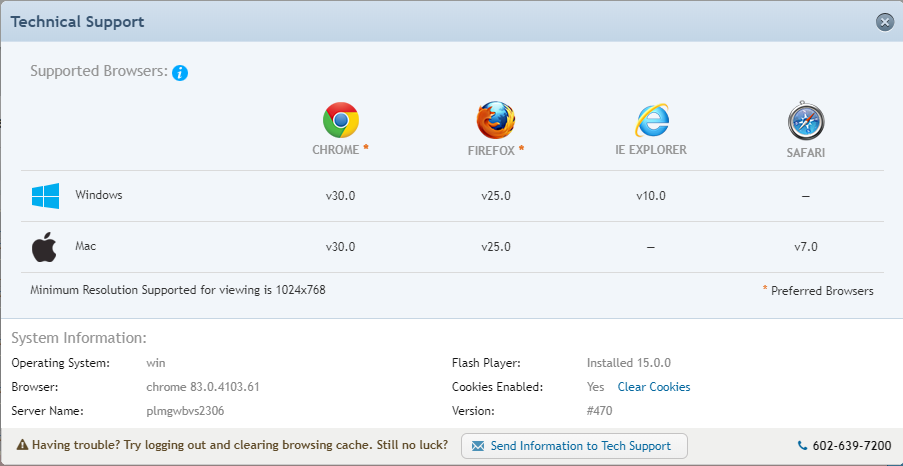Click the 602-639-7200 phone number
903x466 pixels.
coord(852,445)
